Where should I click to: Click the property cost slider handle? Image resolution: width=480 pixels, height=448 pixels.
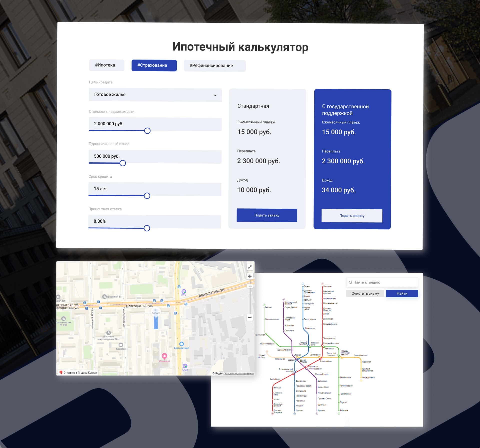(x=147, y=131)
